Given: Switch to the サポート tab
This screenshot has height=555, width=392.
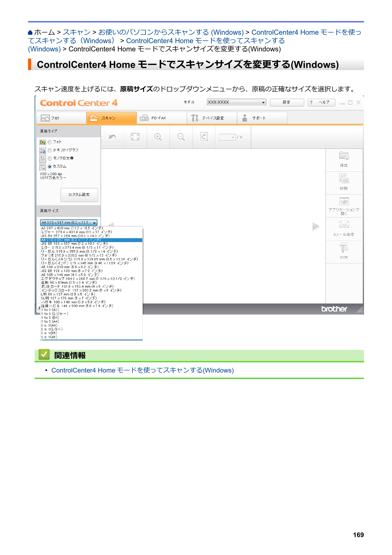Looking at the screenshot, I should click(262, 118).
